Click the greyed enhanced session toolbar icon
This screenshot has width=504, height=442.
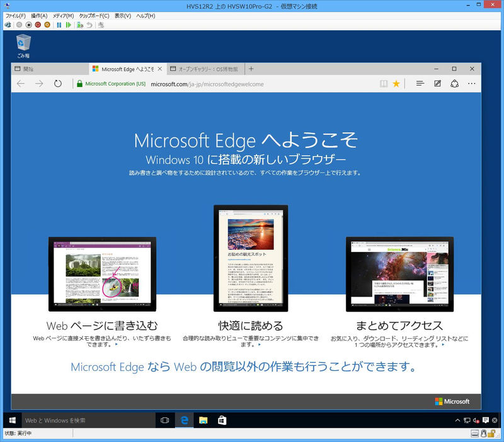click(101, 25)
